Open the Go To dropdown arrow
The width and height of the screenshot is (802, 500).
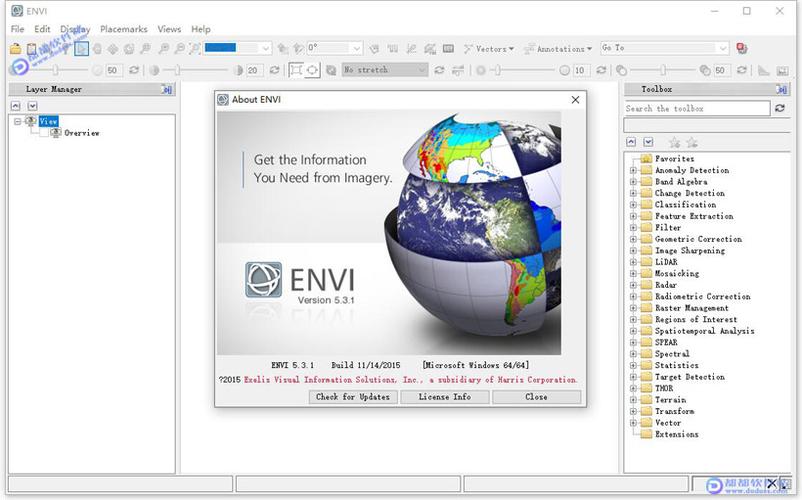pyautogui.click(x=722, y=49)
